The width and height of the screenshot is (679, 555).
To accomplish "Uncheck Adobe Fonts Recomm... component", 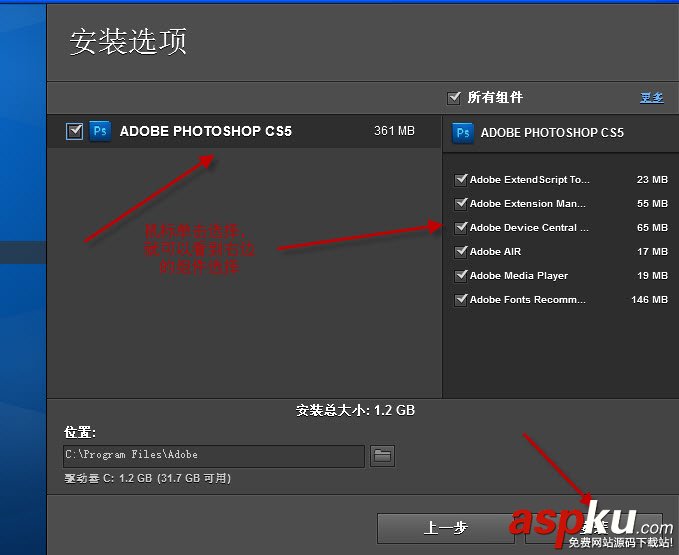I will pos(461,300).
